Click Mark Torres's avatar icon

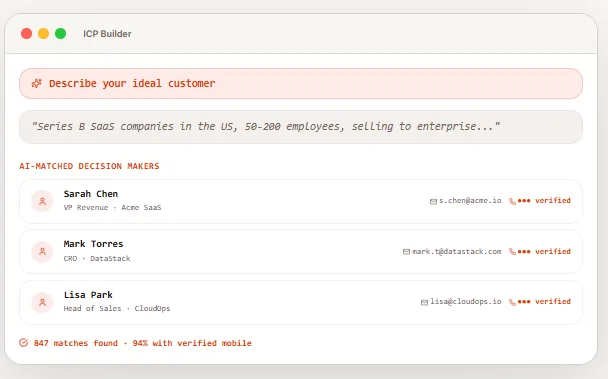pyautogui.click(x=42, y=251)
